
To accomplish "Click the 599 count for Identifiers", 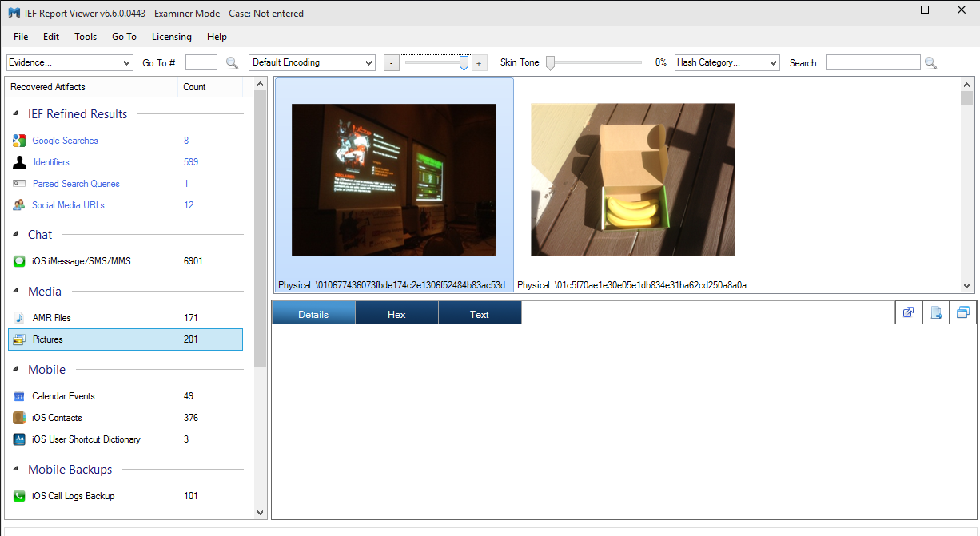I will pos(191,162).
